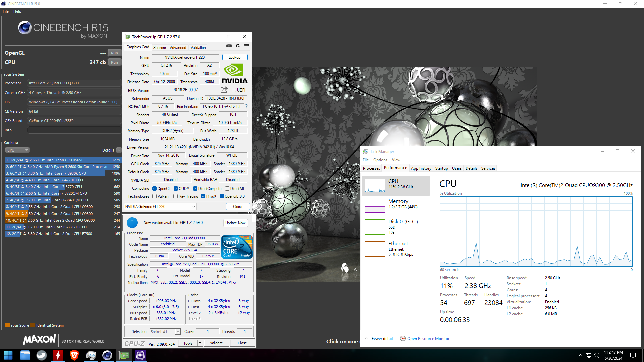Open the GPU-Z hamburger menu
The width and height of the screenshot is (644, 362).
[246, 46]
